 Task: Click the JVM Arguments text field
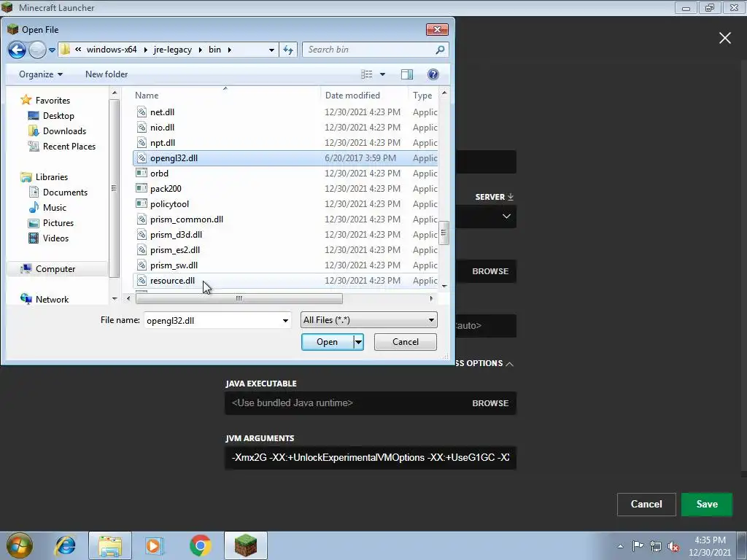pyautogui.click(x=370, y=458)
